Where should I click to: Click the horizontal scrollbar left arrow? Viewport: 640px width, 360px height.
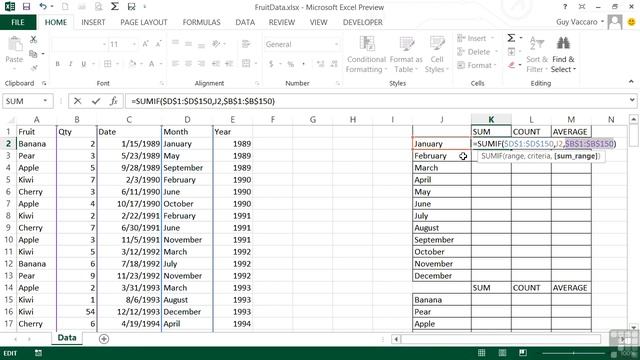pos(396,339)
